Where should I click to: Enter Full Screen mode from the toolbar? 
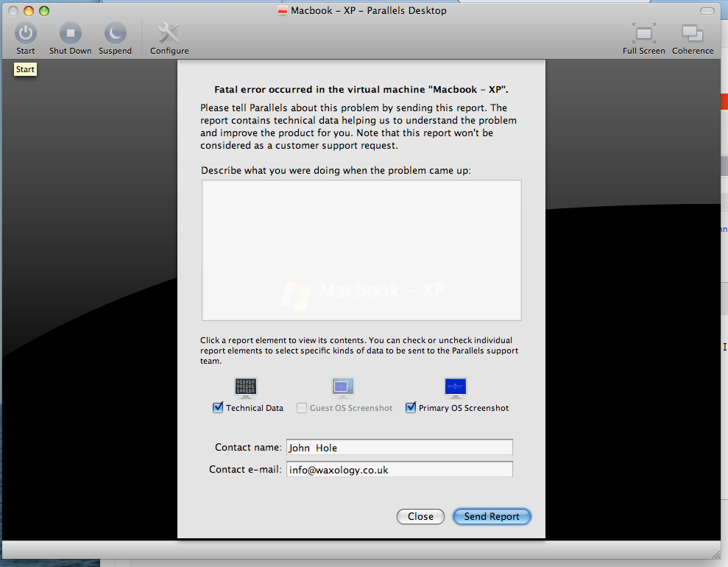point(644,33)
